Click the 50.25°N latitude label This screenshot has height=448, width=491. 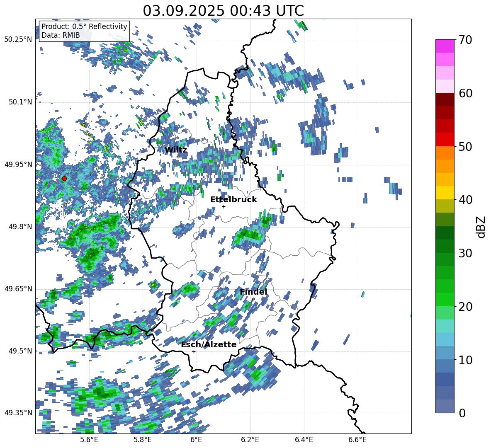point(18,40)
